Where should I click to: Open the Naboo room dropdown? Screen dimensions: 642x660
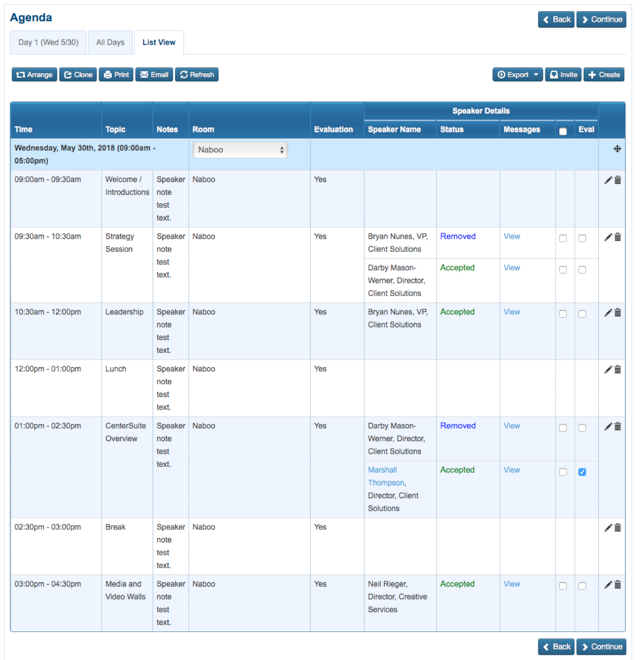coord(240,150)
